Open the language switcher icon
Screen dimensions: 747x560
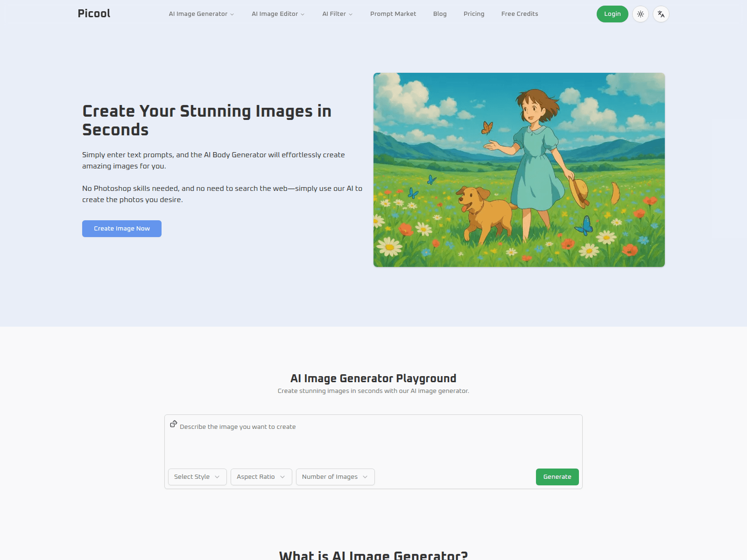coord(661,14)
